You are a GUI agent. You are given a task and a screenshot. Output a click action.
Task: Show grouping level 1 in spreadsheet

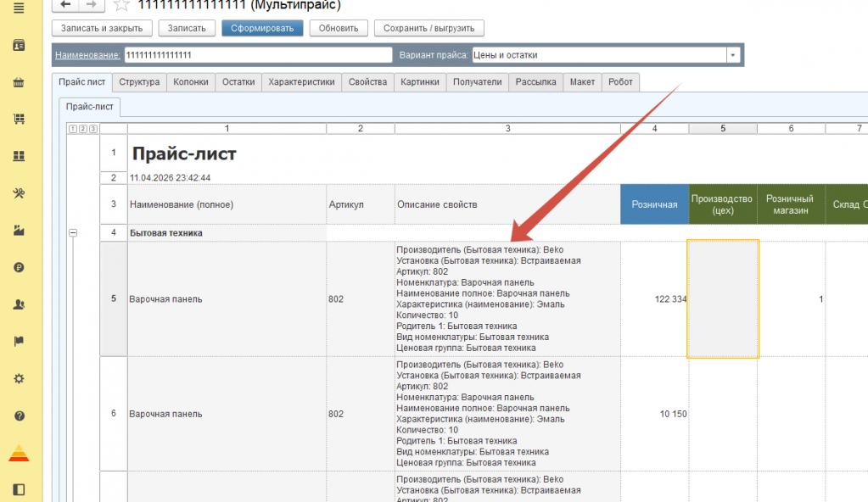pyautogui.click(x=72, y=129)
